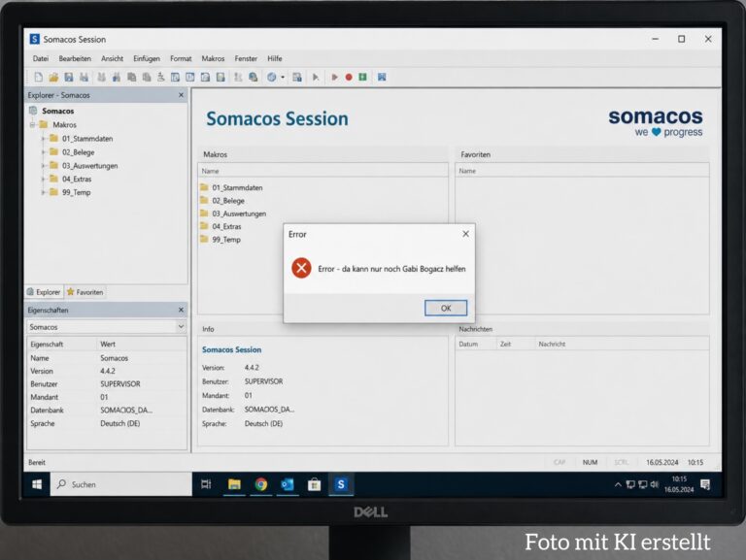Click the 02_Belege folder icon in Makros list

coord(204,200)
